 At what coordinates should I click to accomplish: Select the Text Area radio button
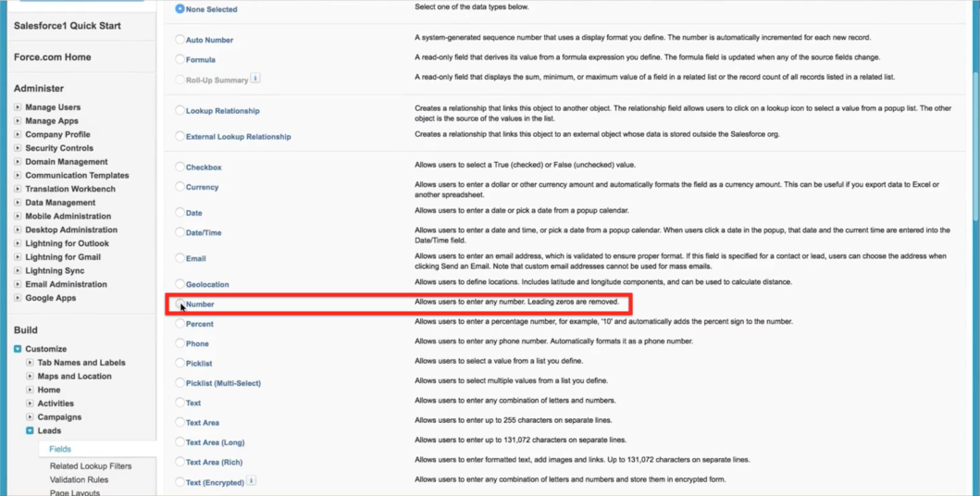pos(180,422)
